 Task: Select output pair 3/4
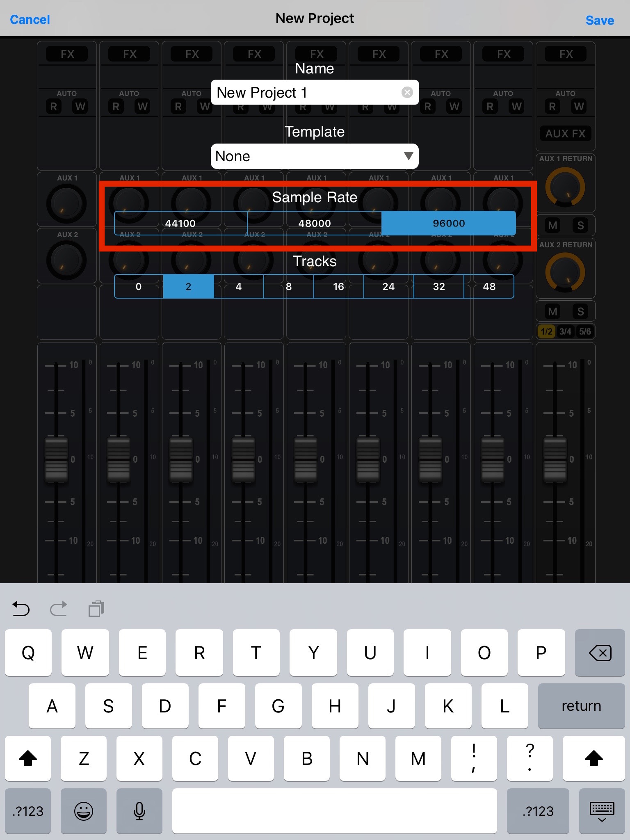(565, 331)
